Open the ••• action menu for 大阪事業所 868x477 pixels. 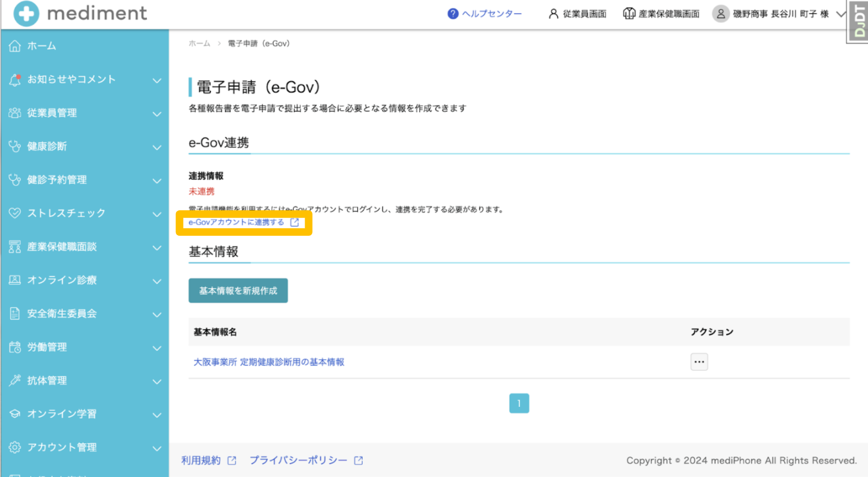699,362
